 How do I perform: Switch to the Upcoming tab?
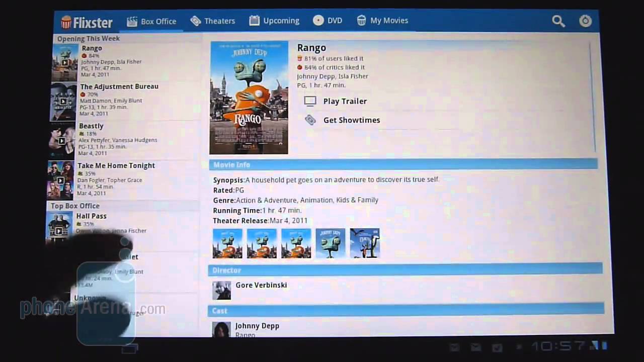coord(274,21)
